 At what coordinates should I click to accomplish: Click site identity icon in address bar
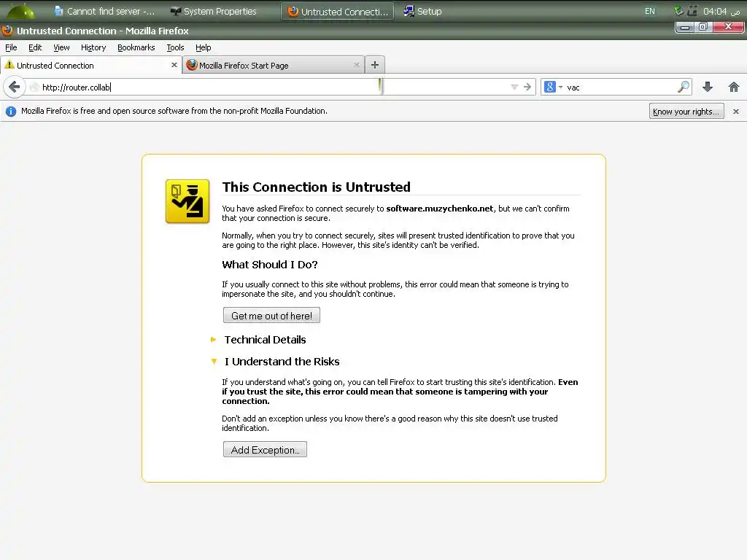34,87
